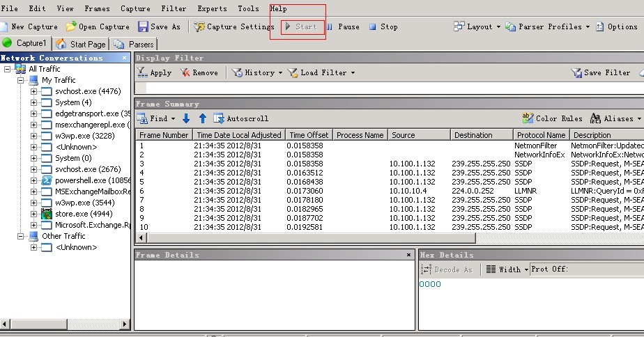Viewport: 644px width, 337px height.
Task: Click the New Capture toolbar icon
Action: pos(5,27)
